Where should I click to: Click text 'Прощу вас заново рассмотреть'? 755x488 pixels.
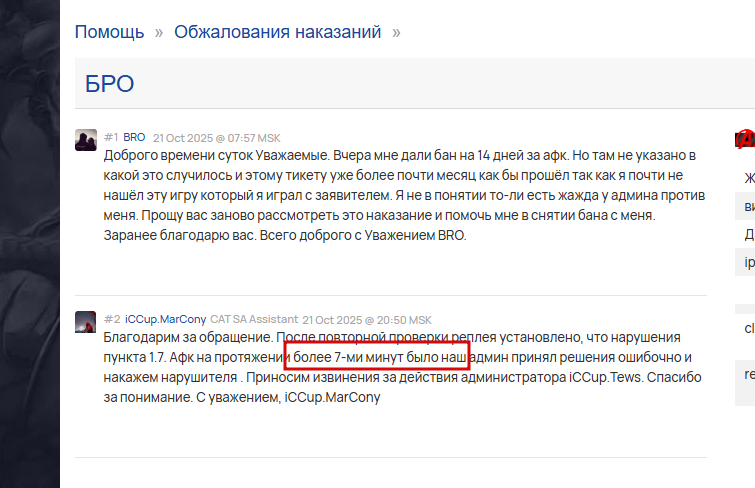pyautogui.click(x=240, y=215)
